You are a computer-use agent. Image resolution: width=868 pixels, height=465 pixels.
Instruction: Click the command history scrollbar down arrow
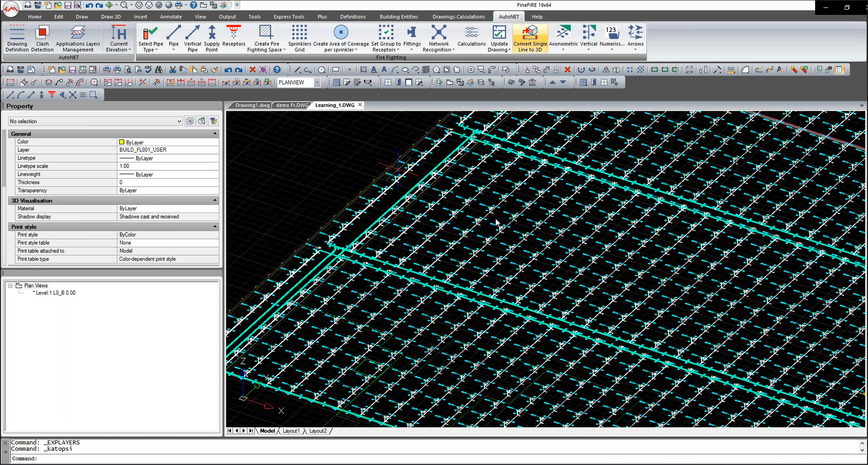[862, 450]
